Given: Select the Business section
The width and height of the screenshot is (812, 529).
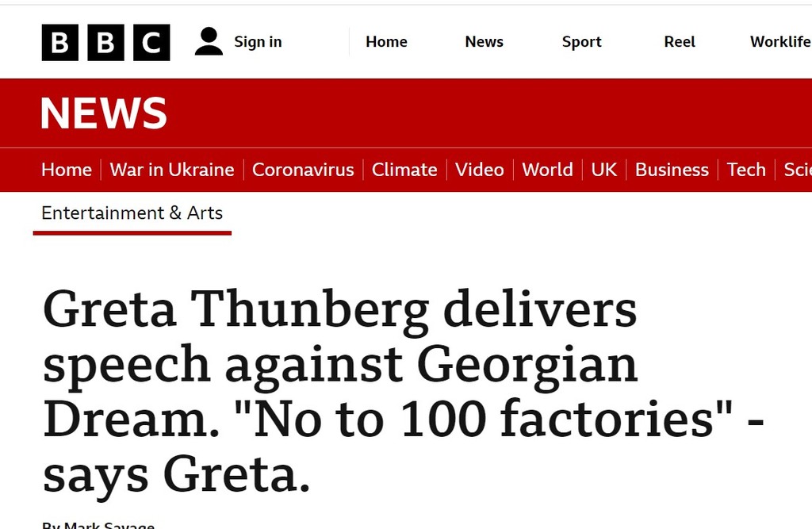Looking at the screenshot, I should coord(672,170).
